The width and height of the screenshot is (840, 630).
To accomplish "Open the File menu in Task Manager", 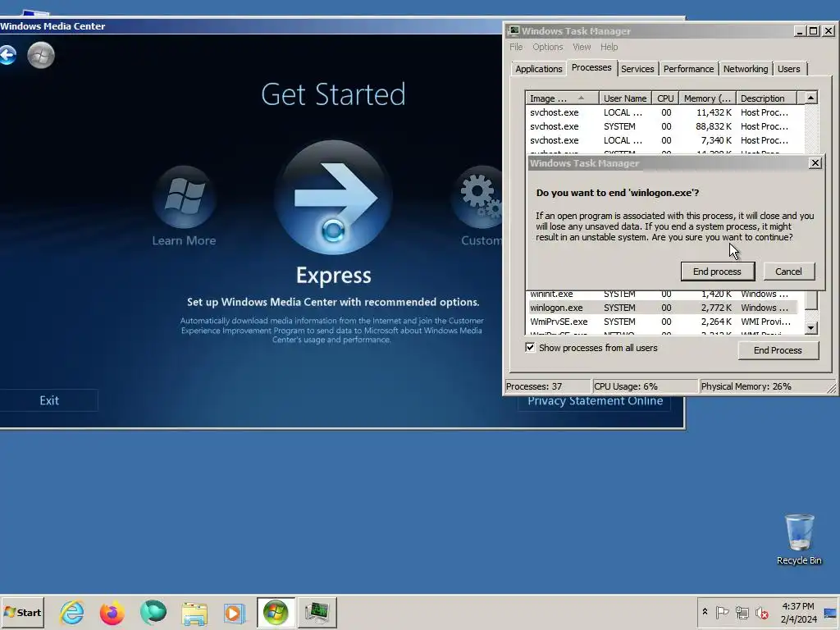I will pos(516,47).
